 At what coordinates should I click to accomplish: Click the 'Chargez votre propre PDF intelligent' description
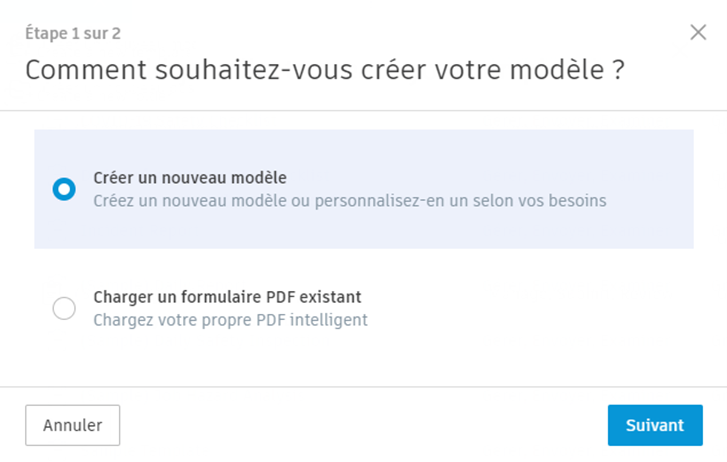pos(230,320)
